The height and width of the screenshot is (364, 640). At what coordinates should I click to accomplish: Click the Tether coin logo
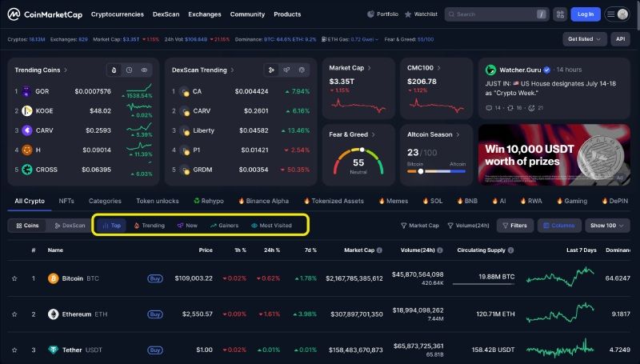[54, 350]
